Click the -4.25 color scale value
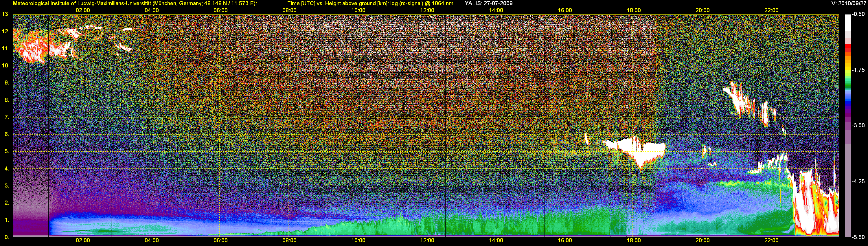Viewport: 868px width, 246px height. 858,181
